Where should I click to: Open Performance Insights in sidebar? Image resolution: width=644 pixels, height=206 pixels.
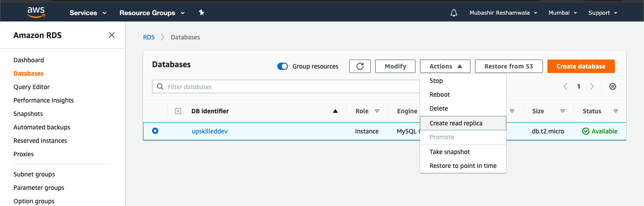[x=43, y=100]
